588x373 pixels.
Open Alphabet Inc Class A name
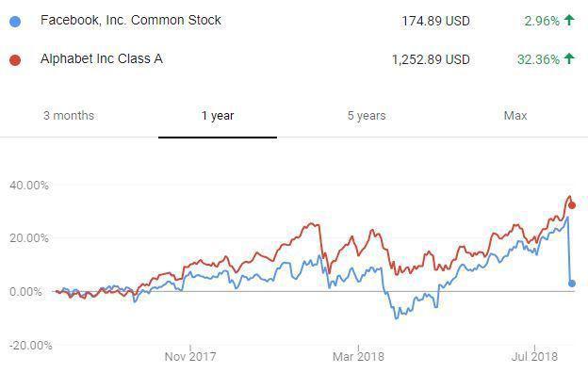pos(102,58)
